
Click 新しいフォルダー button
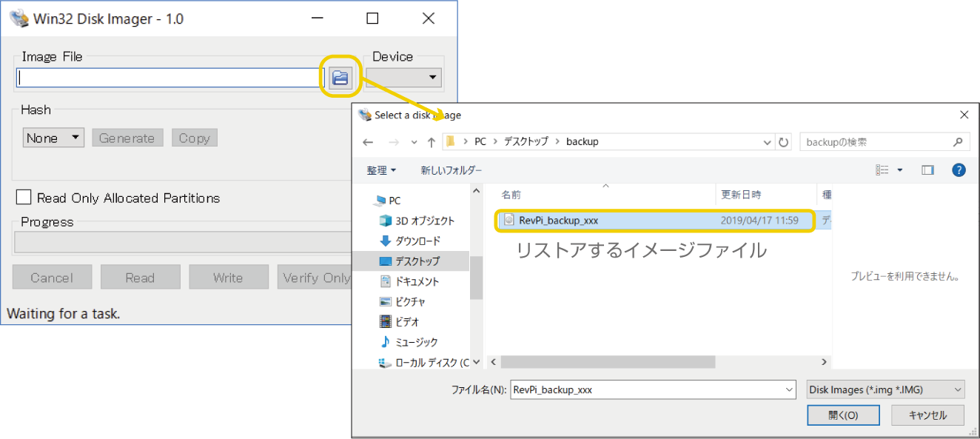coord(451,170)
